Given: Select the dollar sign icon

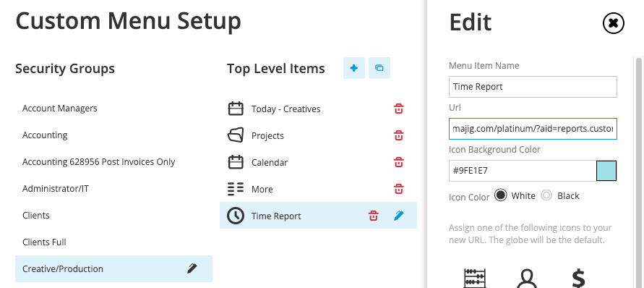Looking at the screenshot, I should tap(578, 278).
